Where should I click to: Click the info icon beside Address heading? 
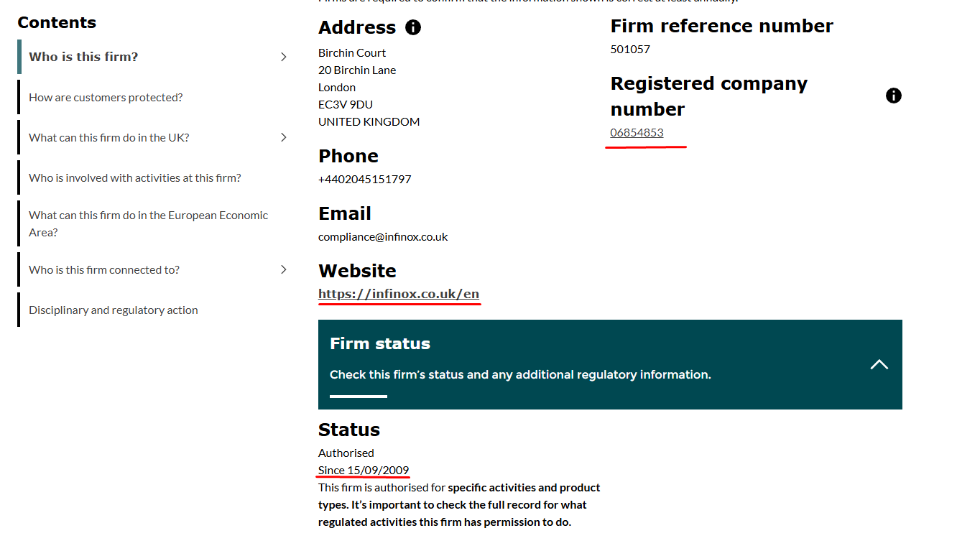(x=413, y=27)
